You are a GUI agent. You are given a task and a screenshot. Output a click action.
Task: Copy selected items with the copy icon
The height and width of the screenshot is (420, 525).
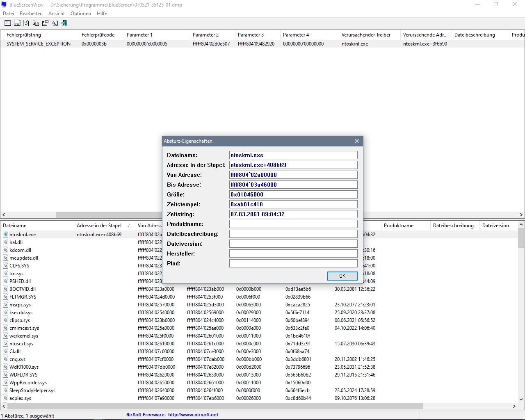(x=36, y=23)
